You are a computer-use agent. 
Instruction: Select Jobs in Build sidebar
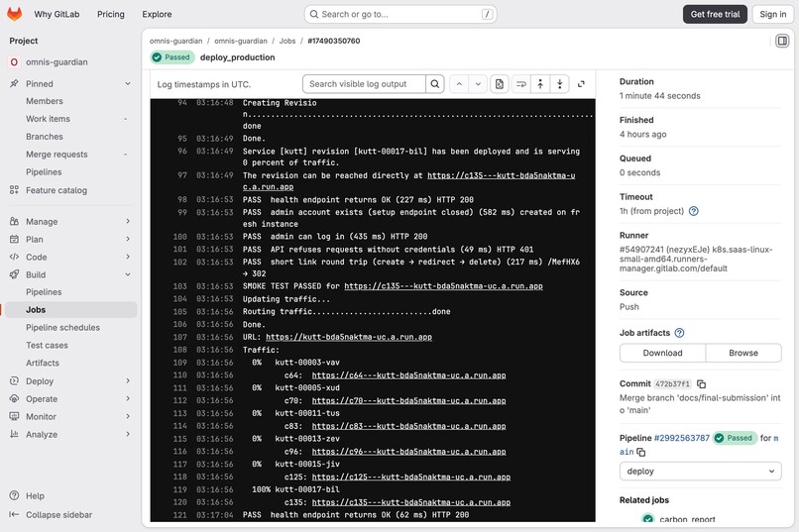[x=70, y=309]
